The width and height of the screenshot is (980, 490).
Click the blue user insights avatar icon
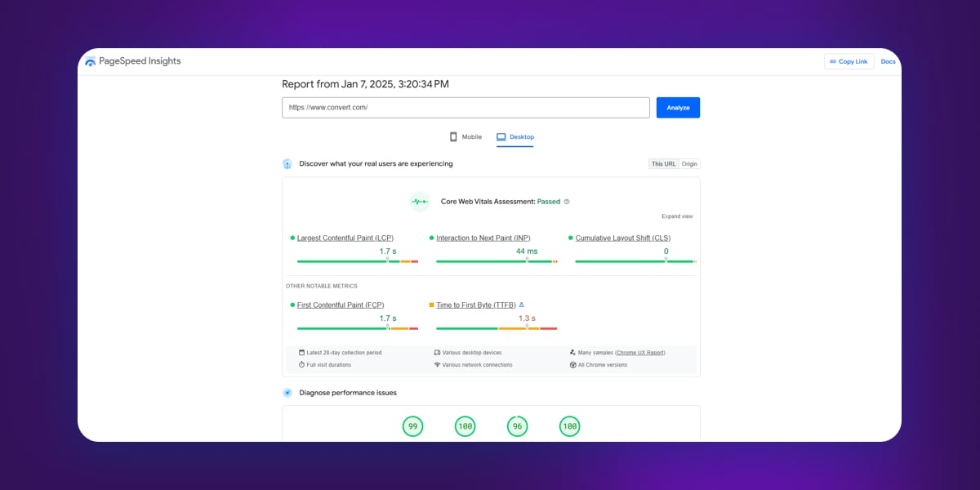(x=287, y=163)
